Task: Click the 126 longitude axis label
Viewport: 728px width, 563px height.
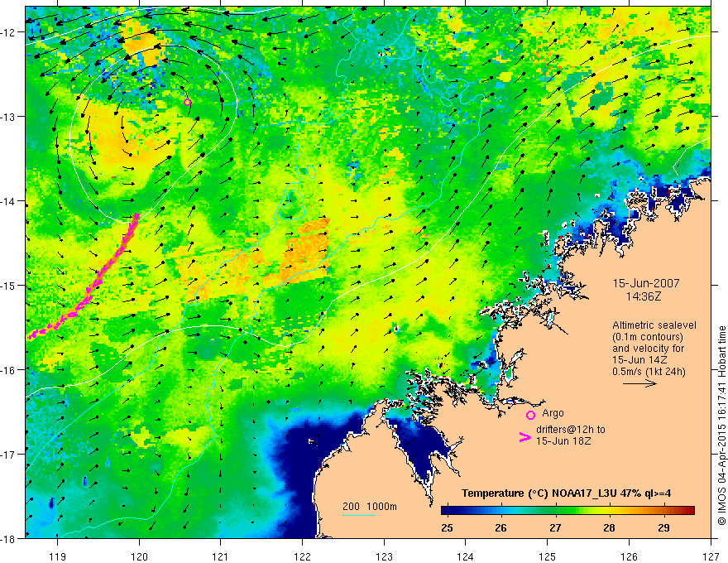Action: tap(629, 556)
